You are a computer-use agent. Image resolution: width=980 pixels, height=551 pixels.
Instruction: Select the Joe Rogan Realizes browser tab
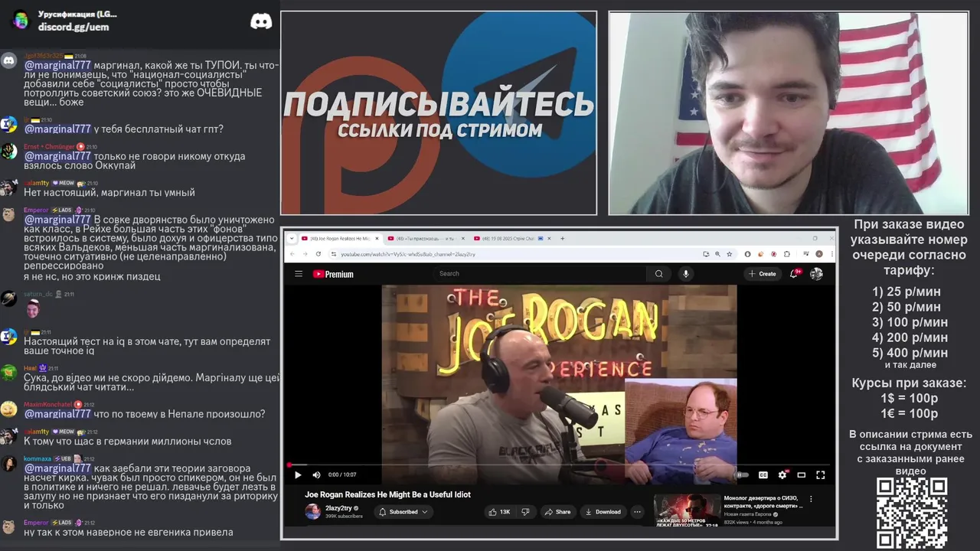pyautogui.click(x=339, y=238)
